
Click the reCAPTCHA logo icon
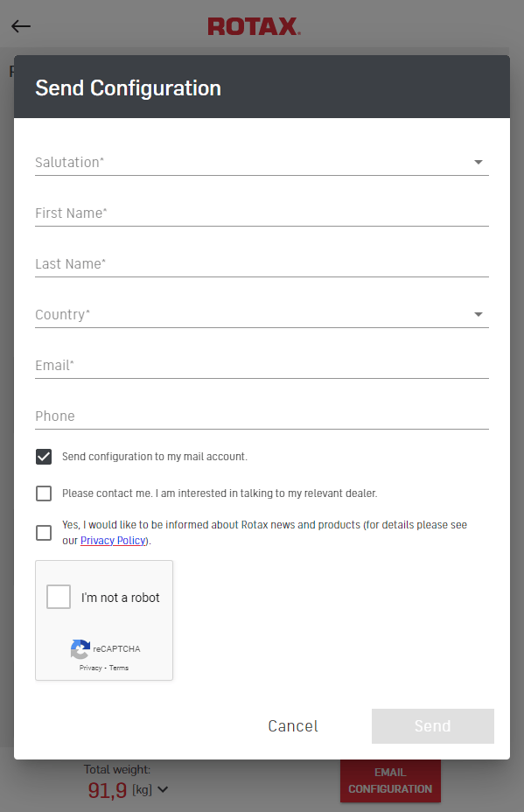point(80,649)
